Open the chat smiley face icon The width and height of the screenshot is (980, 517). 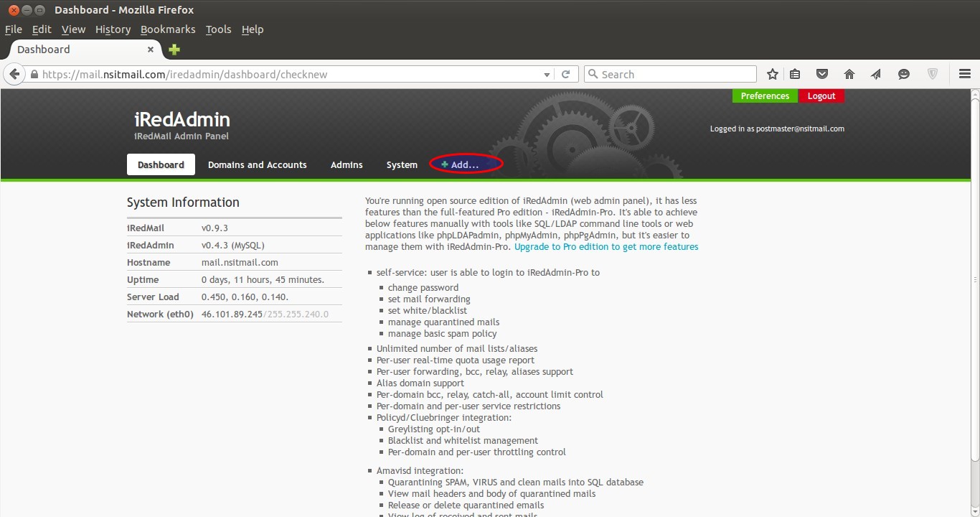(x=904, y=74)
